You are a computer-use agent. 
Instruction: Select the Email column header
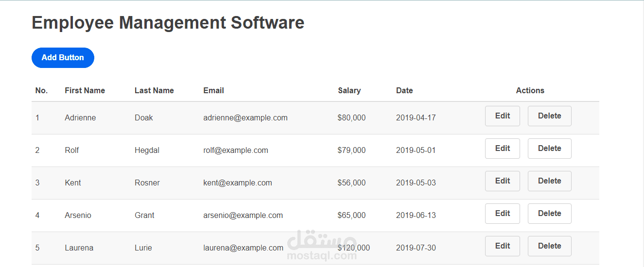pos(214,90)
